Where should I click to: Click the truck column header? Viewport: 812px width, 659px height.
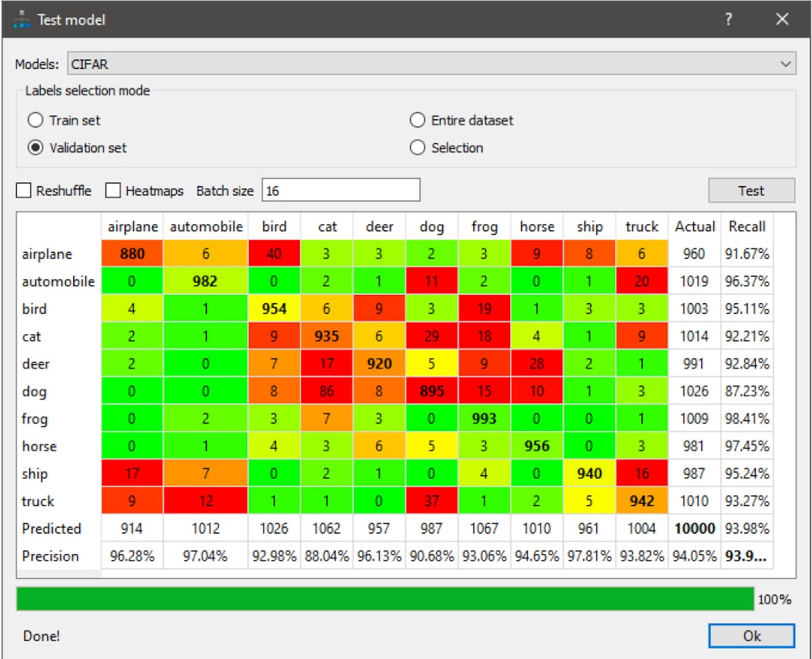(641, 227)
